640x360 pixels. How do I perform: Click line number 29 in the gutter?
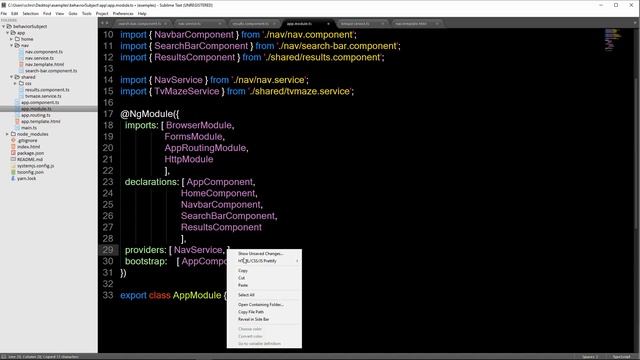tap(108, 250)
